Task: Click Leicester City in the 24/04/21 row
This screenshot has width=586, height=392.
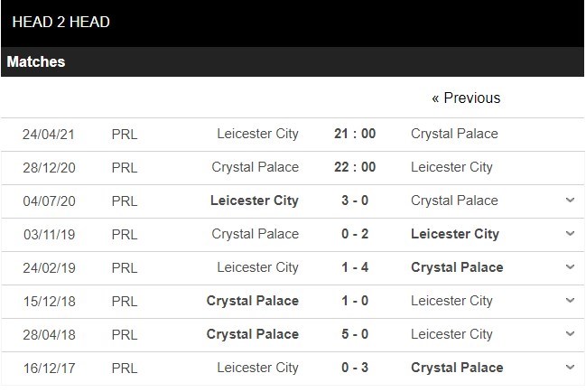Action: point(258,134)
